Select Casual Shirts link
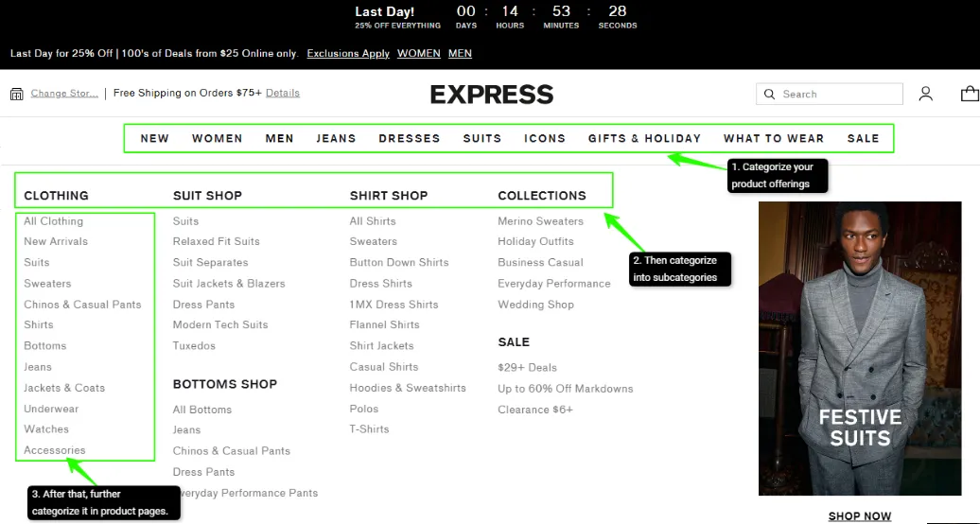 (x=384, y=367)
